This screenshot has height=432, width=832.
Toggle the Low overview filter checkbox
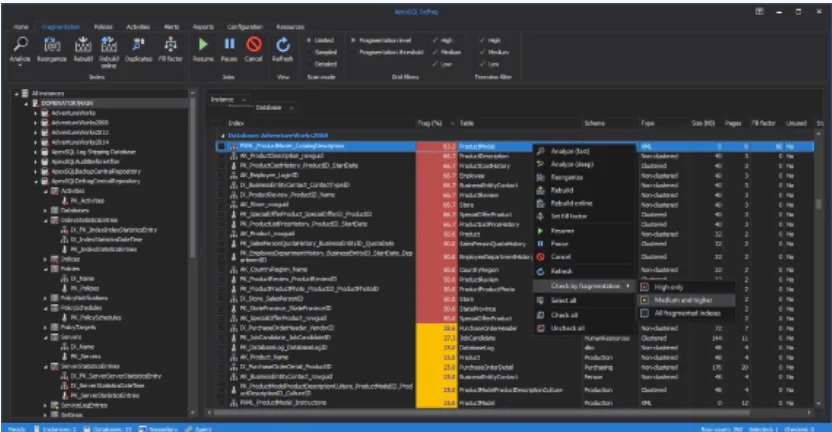point(482,64)
